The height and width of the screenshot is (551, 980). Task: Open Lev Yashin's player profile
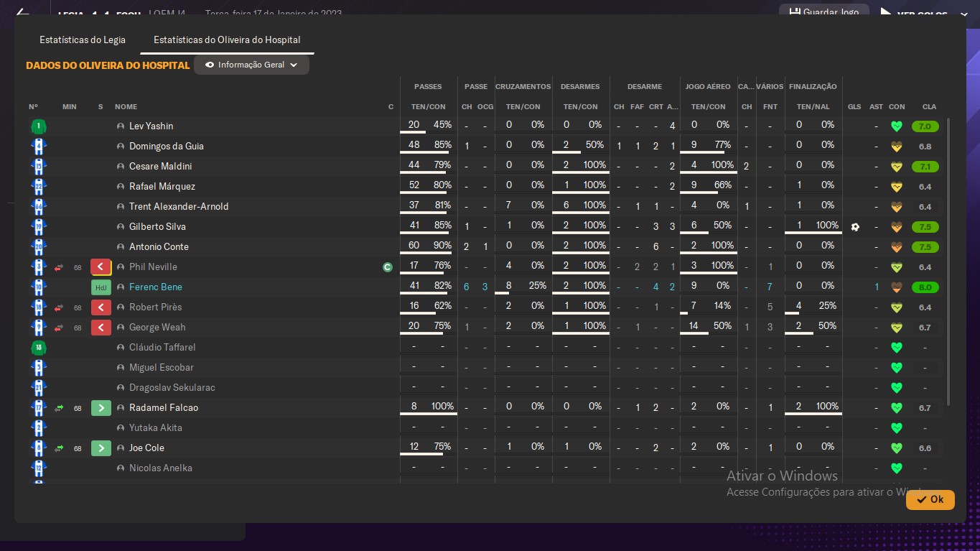pos(151,126)
